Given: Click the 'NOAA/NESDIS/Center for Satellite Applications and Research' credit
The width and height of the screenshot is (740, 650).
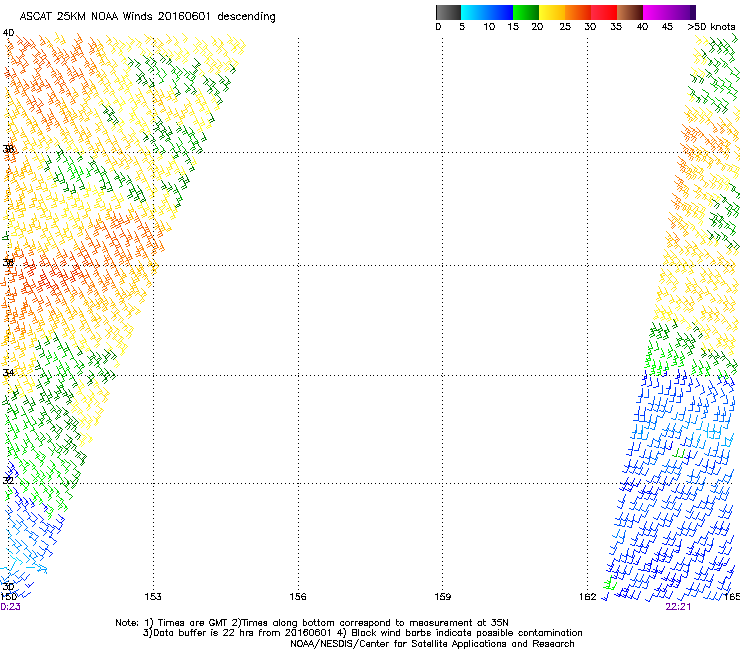Looking at the screenshot, I should (432, 644).
